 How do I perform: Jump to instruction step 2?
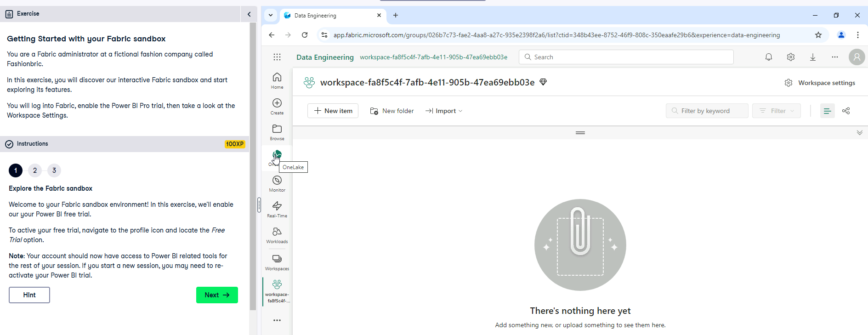pos(35,170)
